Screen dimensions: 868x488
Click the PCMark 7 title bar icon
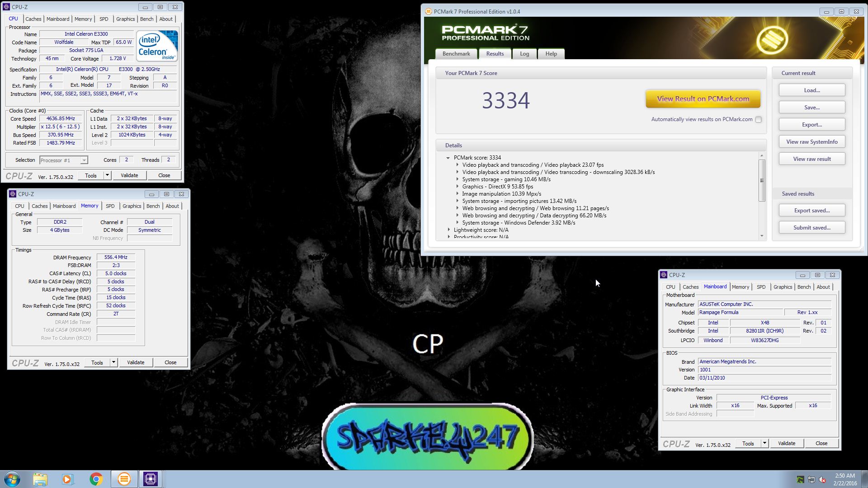[x=428, y=11]
